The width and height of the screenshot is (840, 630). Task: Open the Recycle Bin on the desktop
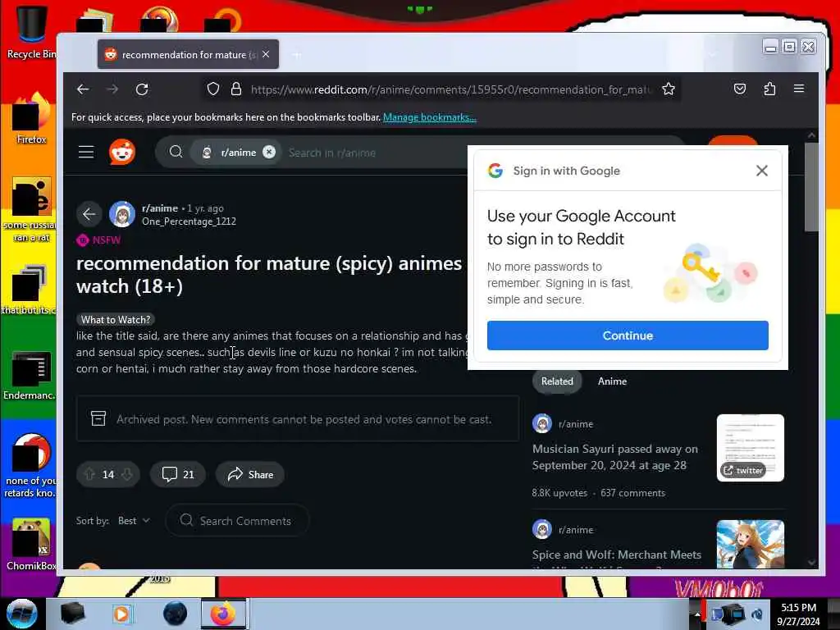[x=31, y=32]
